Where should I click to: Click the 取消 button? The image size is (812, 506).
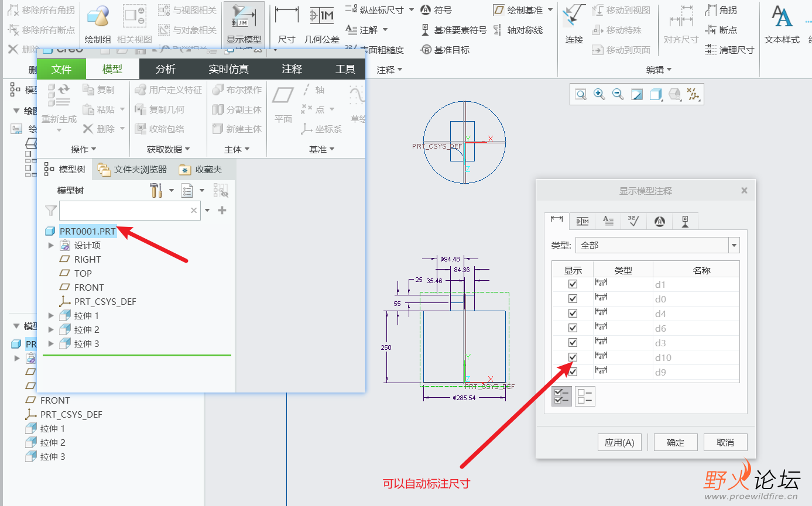[x=725, y=442]
